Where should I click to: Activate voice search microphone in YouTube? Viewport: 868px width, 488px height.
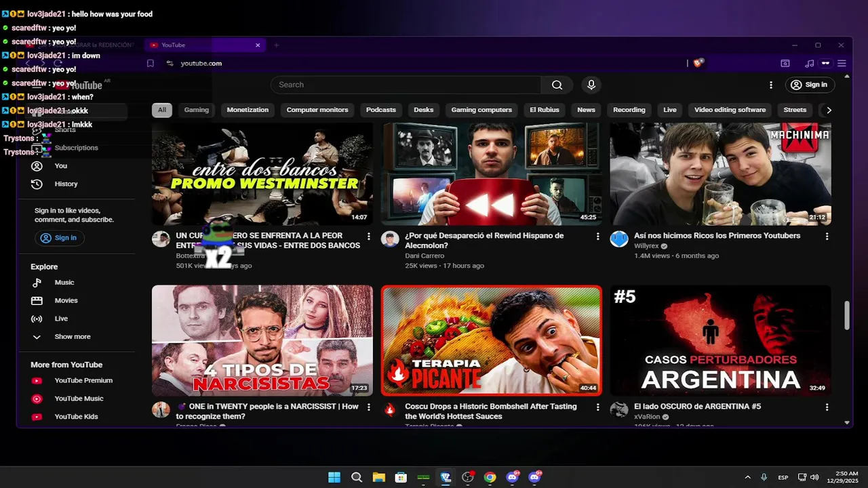pyautogui.click(x=591, y=85)
